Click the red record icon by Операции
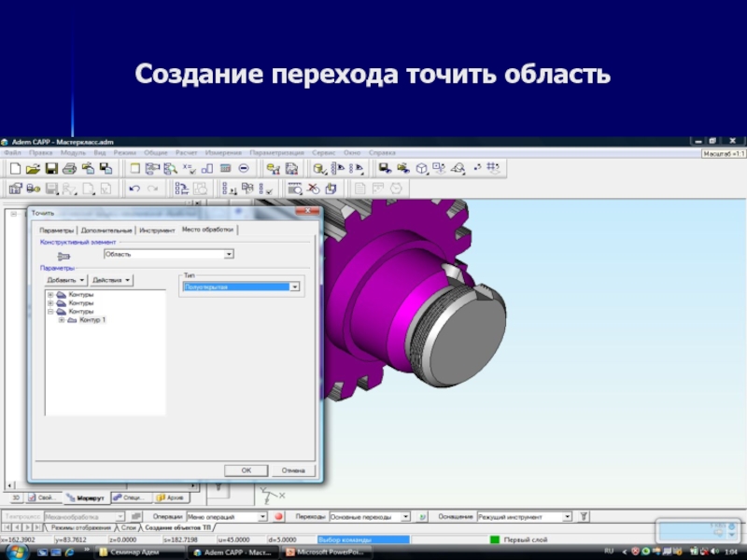The width and height of the screenshot is (747, 560). (278, 516)
